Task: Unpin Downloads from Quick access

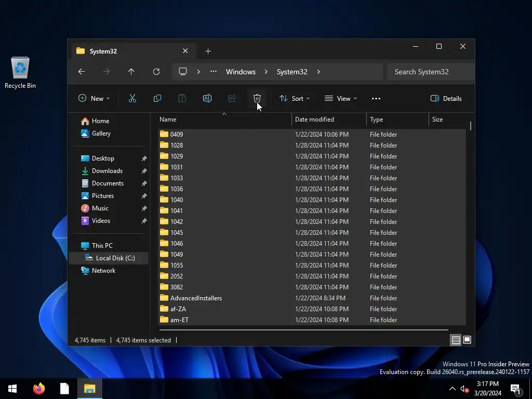Action: [144, 171]
